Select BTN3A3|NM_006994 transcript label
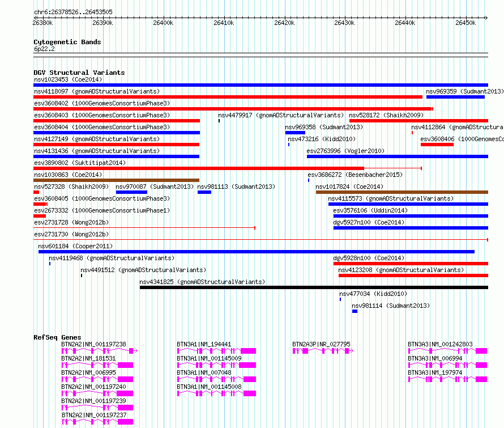The width and height of the screenshot is (504, 428). pyautogui.click(x=435, y=358)
